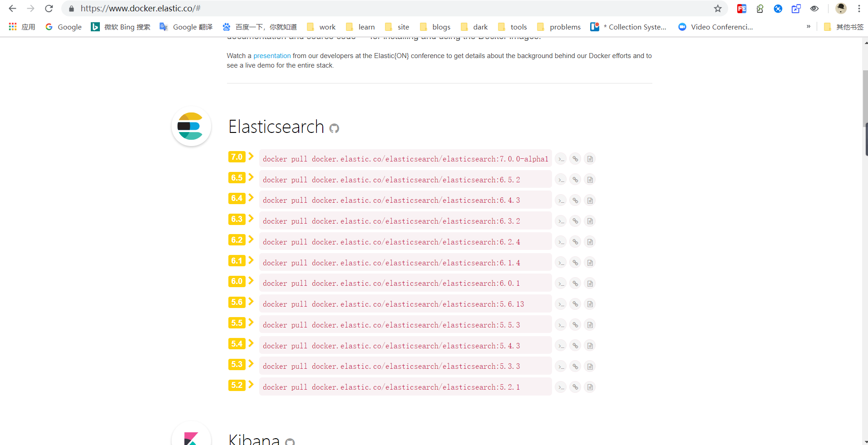Open the Chrome three-dot menu

point(859,9)
